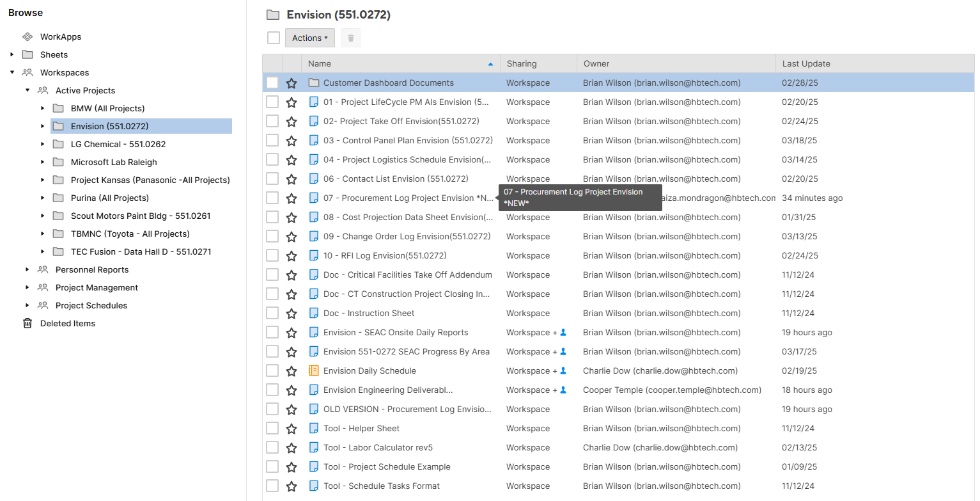The height and width of the screenshot is (501, 980).
Task: Click the Owner column header
Action: [x=596, y=63]
